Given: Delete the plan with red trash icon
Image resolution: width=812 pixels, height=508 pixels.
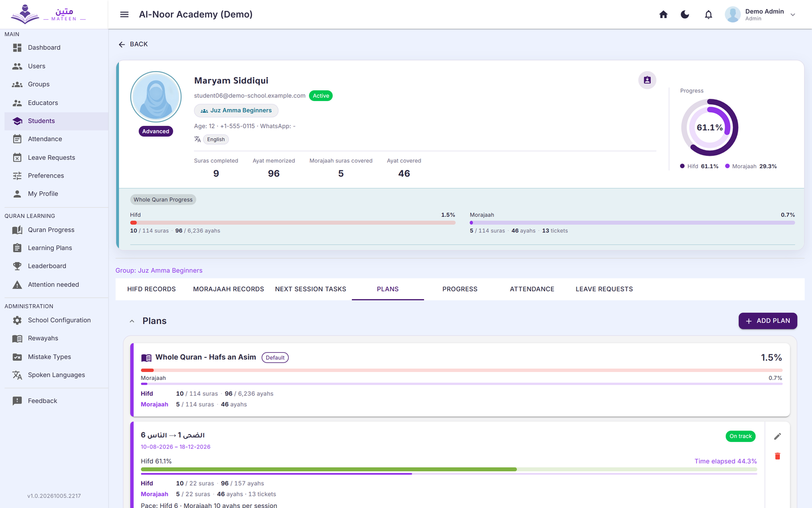Looking at the screenshot, I should tap(778, 456).
